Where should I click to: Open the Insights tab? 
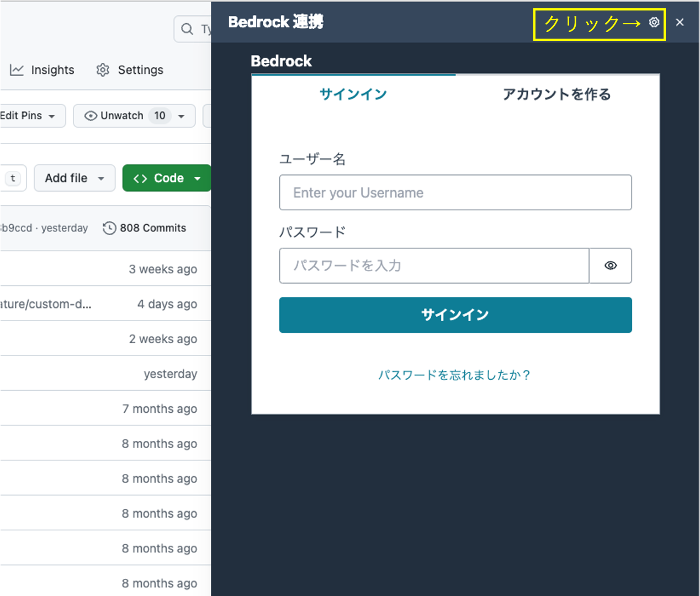click(42, 70)
